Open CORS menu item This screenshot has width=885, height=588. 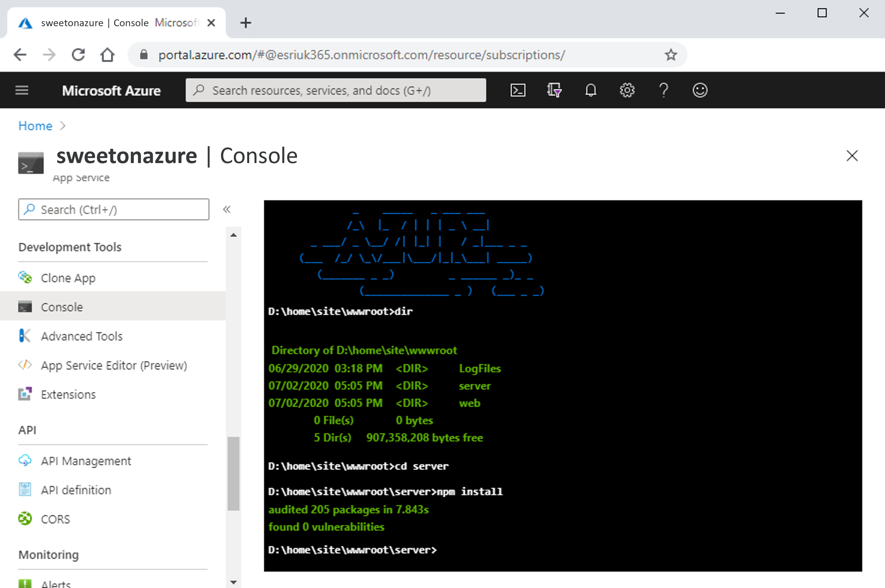pos(113,519)
